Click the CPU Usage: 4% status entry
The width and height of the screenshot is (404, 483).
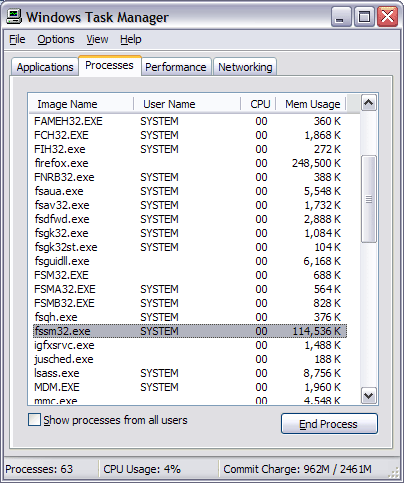[142, 469]
